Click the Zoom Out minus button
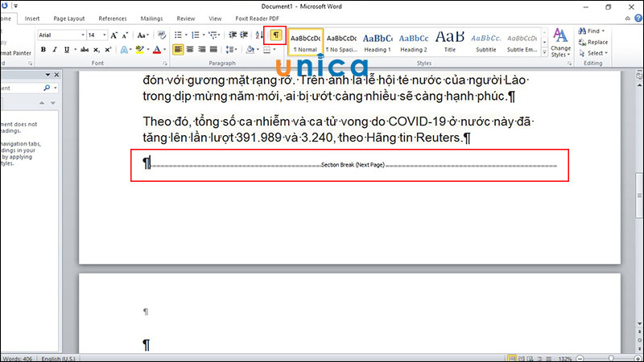 coord(580,359)
